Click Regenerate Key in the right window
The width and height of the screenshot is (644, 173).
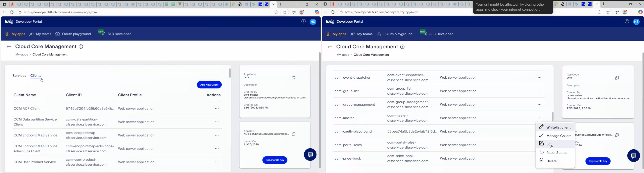click(x=598, y=161)
